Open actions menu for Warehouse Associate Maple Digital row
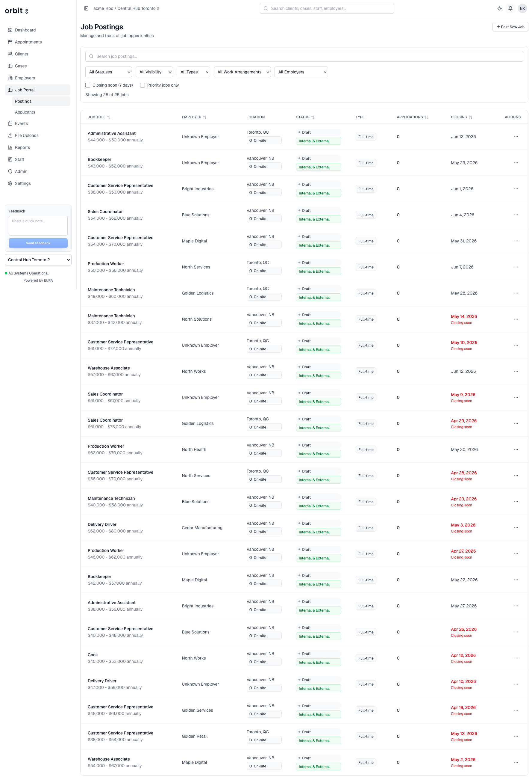The image size is (532, 783). pyautogui.click(x=516, y=762)
